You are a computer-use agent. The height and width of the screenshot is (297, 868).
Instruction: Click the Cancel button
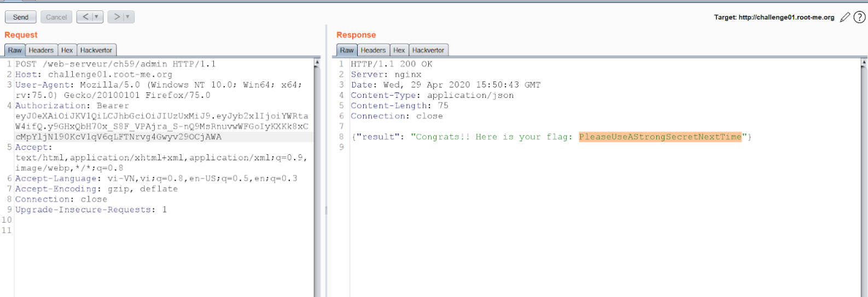(x=56, y=17)
